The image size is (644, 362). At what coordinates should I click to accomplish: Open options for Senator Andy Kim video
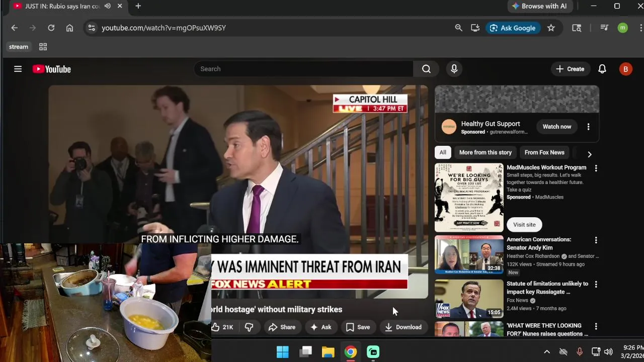click(596, 240)
